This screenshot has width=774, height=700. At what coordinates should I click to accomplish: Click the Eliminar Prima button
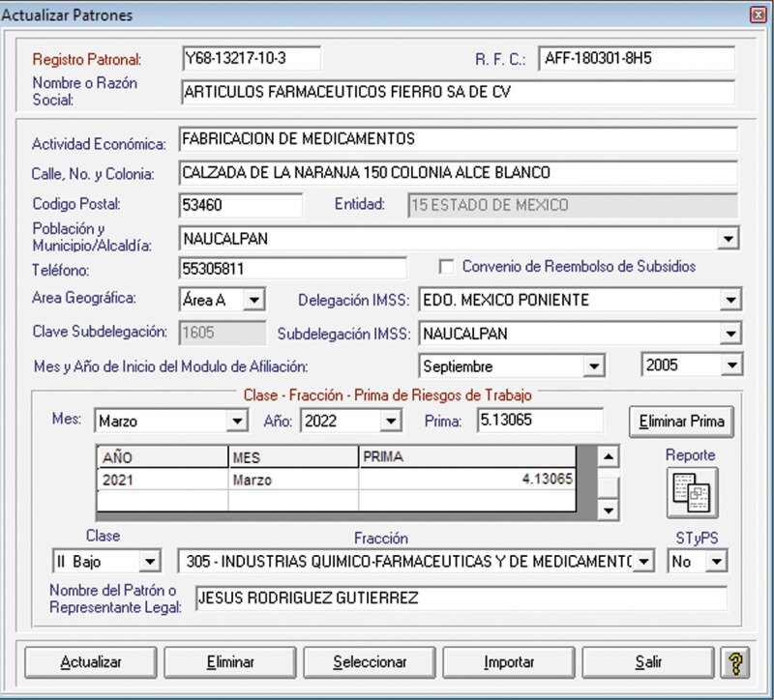(682, 422)
